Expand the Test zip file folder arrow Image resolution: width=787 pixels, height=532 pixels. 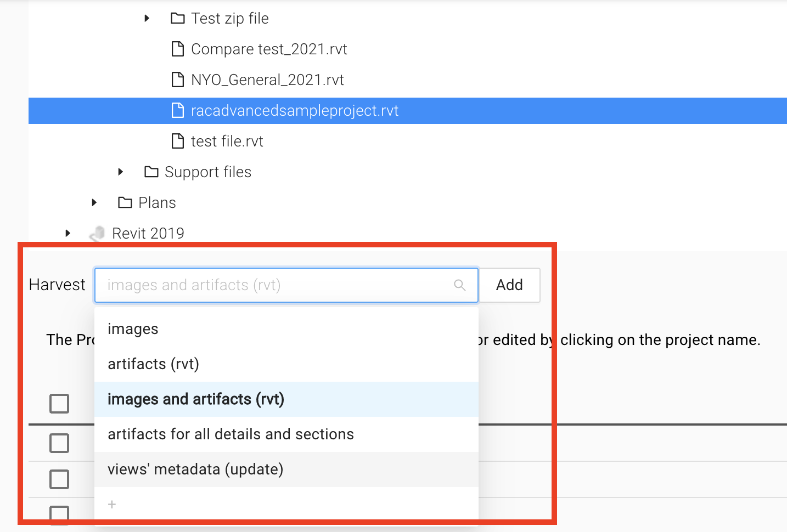[x=147, y=18]
